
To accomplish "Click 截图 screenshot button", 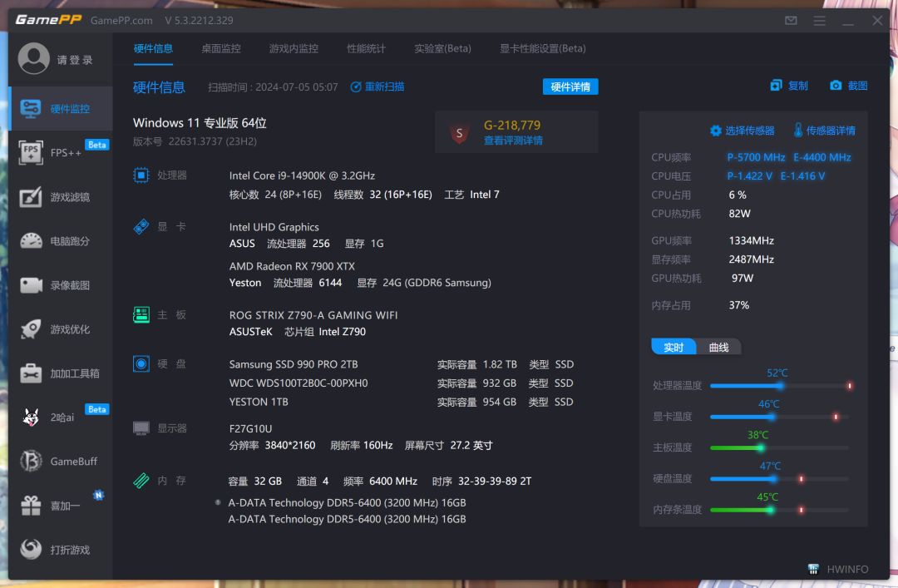I will pyautogui.click(x=849, y=86).
